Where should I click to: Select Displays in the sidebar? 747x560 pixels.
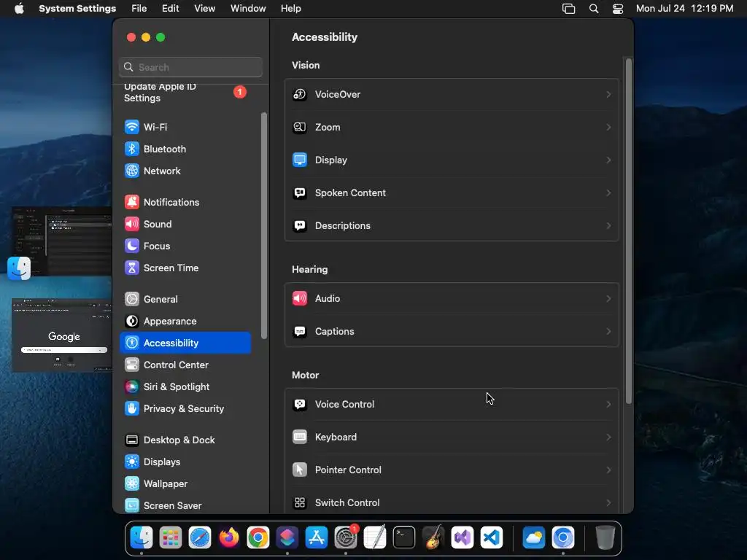tap(185, 462)
